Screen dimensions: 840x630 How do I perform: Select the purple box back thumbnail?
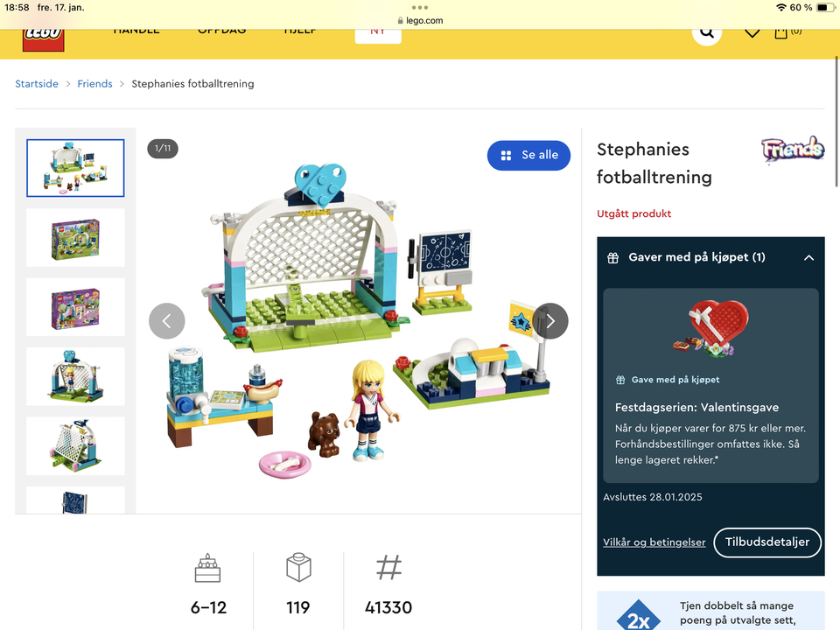(75, 307)
